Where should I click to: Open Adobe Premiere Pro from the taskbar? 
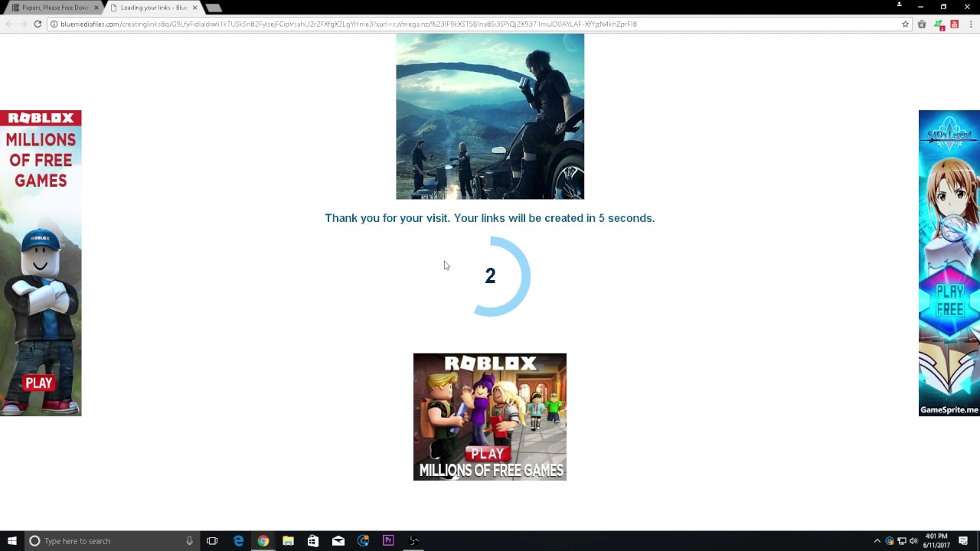point(388,541)
